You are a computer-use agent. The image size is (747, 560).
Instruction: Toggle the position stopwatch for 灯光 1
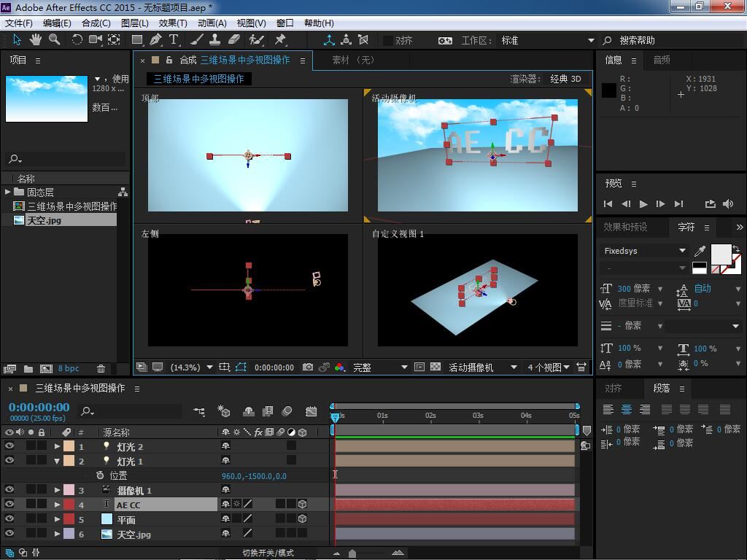[99, 475]
